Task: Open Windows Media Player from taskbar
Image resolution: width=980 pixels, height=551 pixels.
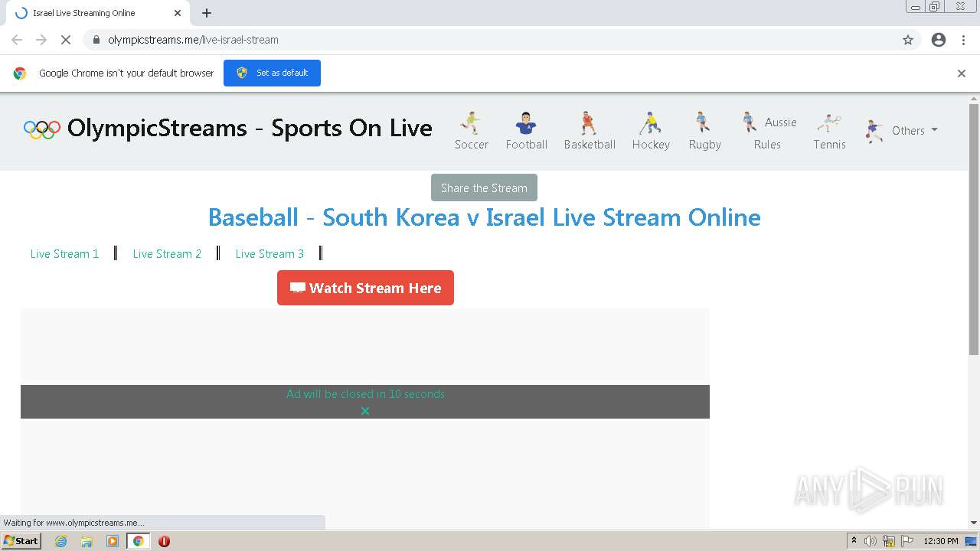Action: tap(113, 541)
